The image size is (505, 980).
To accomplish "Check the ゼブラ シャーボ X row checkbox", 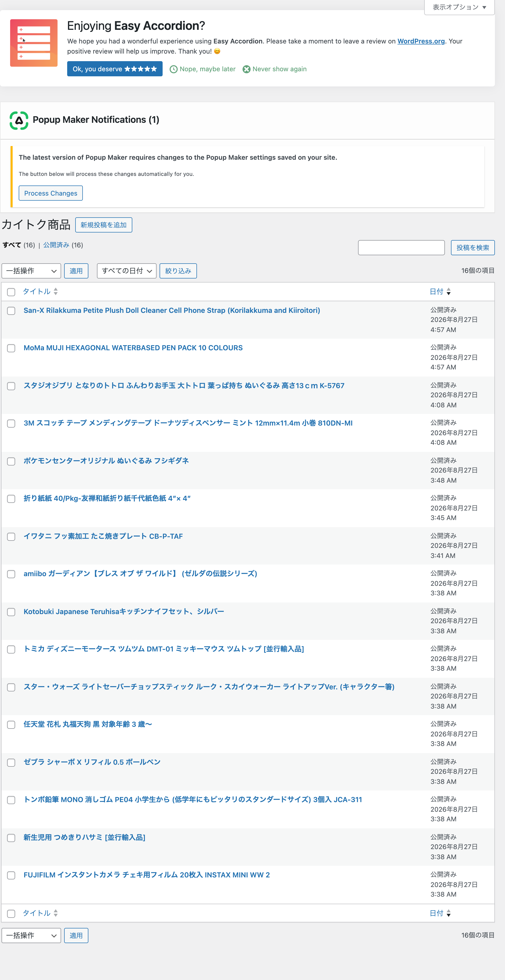I will [x=11, y=763].
